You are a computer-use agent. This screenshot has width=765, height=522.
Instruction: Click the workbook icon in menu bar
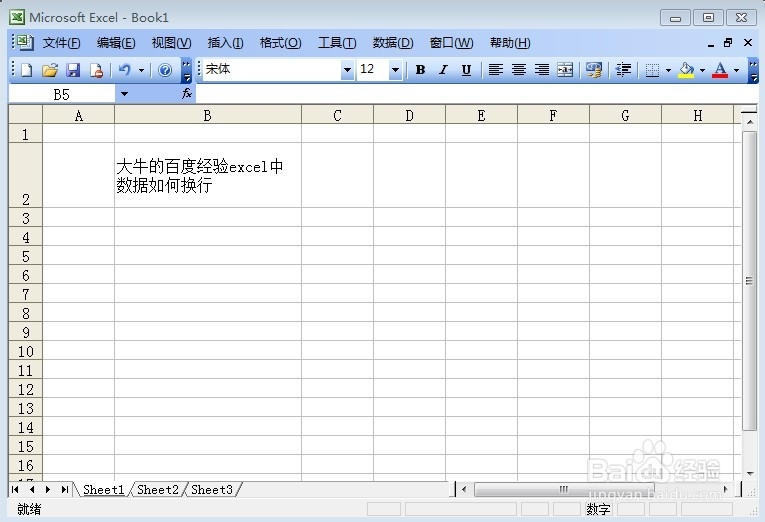24,43
